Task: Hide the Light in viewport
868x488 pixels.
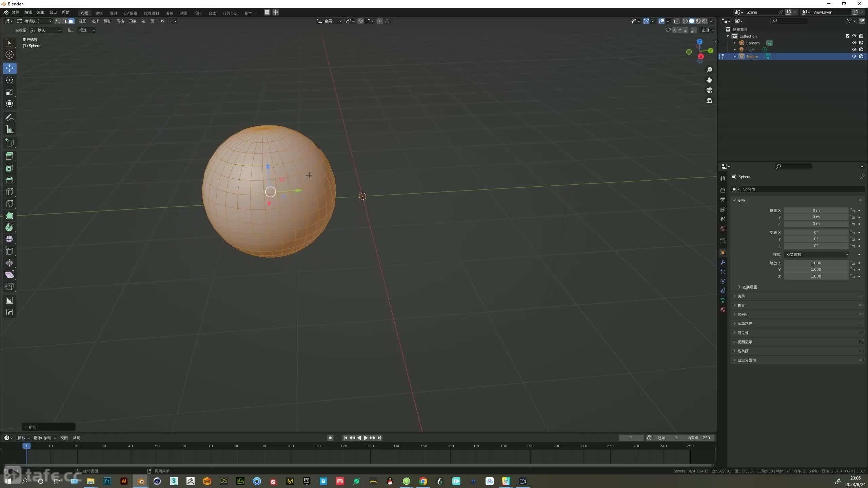Action: click(854, 49)
